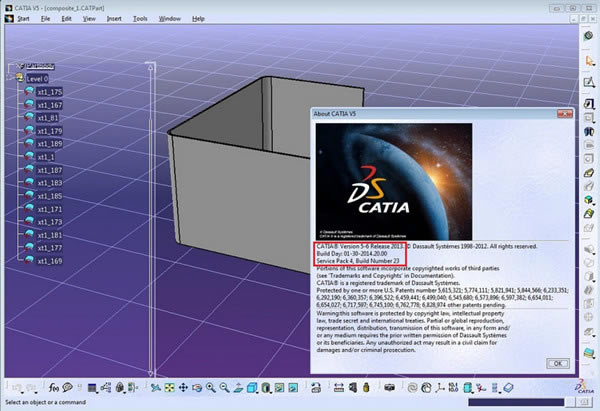Screen dimensions: 600x411
Task: Click the Fit All In icon
Action: (170, 388)
